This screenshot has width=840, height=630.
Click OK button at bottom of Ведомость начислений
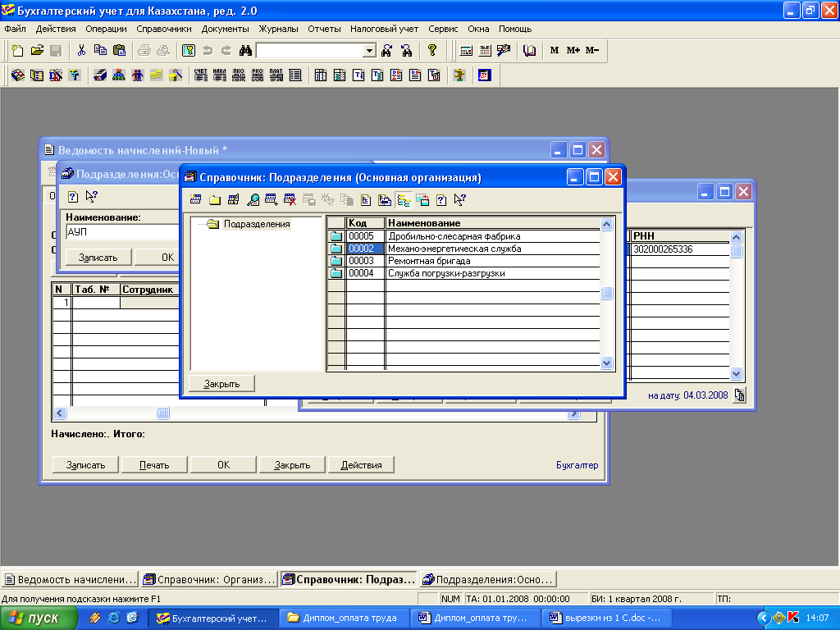pyautogui.click(x=223, y=465)
